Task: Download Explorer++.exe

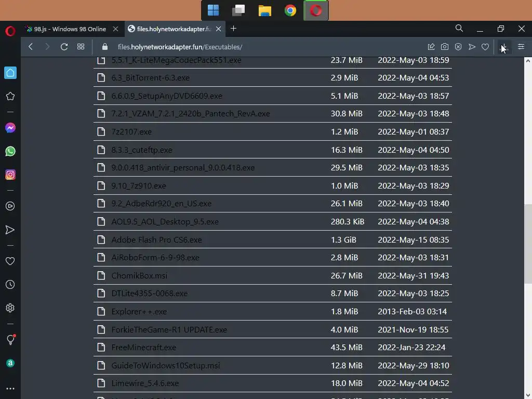Action: [139, 312]
